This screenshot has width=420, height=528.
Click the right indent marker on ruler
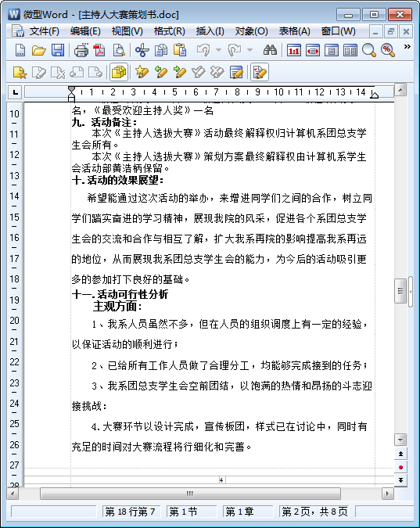[374, 95]
